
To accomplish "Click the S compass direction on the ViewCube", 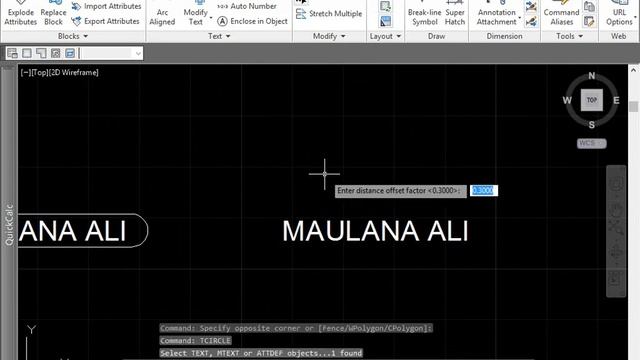I will [x=592, y=124].
